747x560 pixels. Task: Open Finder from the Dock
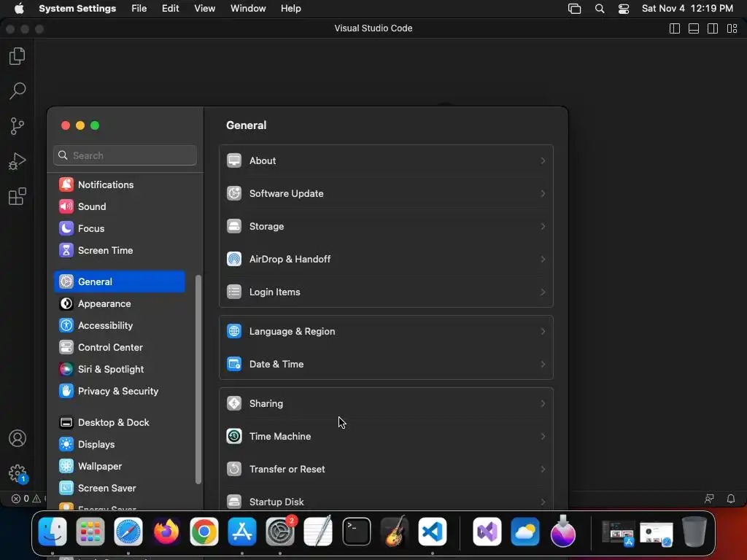(53, 532)
